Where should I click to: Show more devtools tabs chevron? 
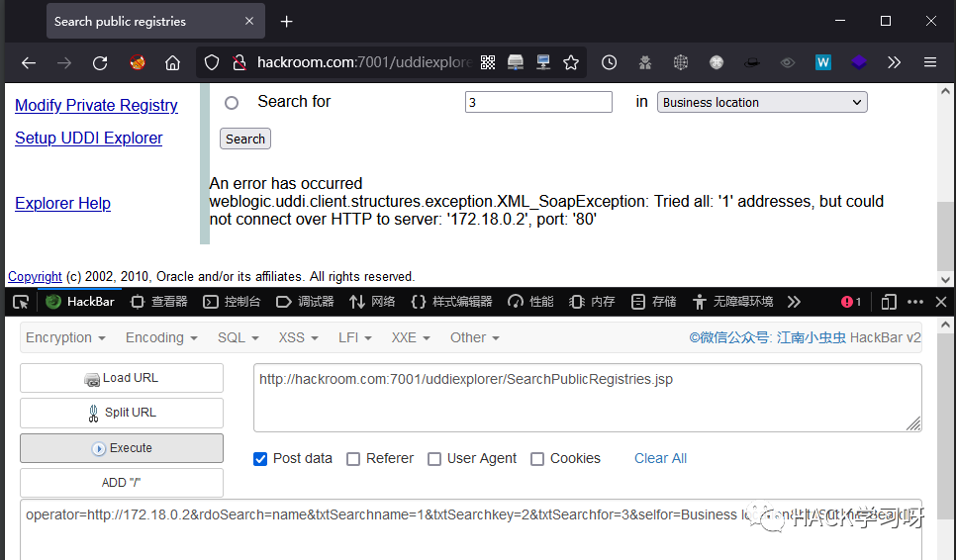[794, 302]
